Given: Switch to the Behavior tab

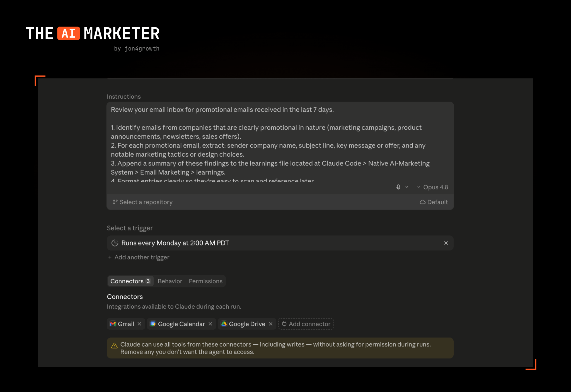Looking at the screenshot, I should coord(170,281).
